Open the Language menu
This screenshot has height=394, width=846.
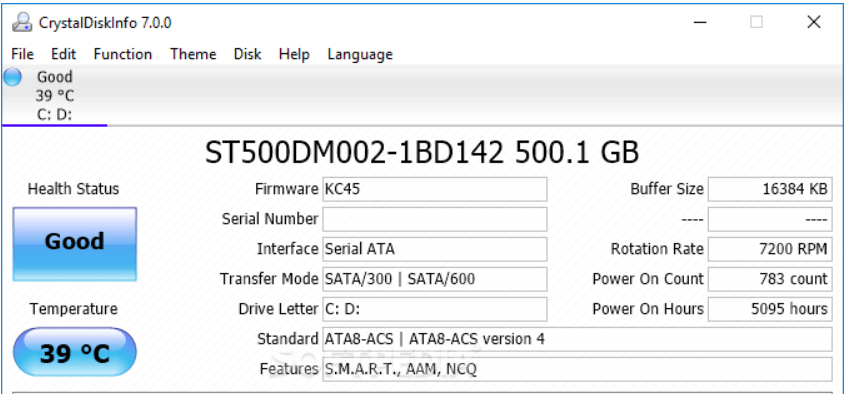pos(360,55)
